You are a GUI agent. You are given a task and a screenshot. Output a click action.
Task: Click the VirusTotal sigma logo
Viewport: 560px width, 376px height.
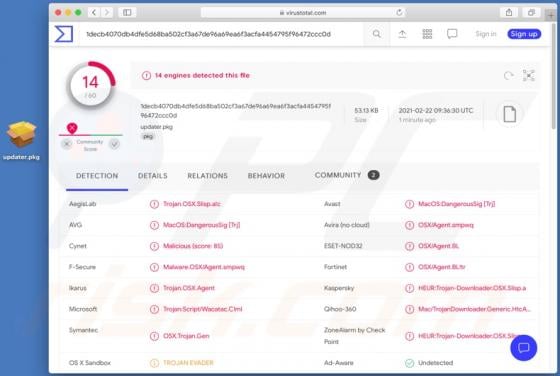point(64,34)
